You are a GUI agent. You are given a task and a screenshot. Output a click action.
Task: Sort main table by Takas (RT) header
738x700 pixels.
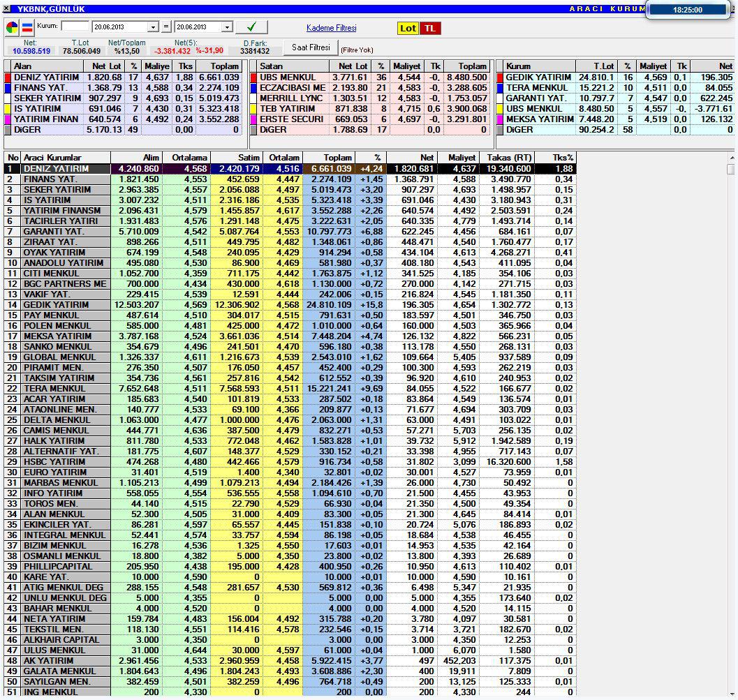[508, 158]
